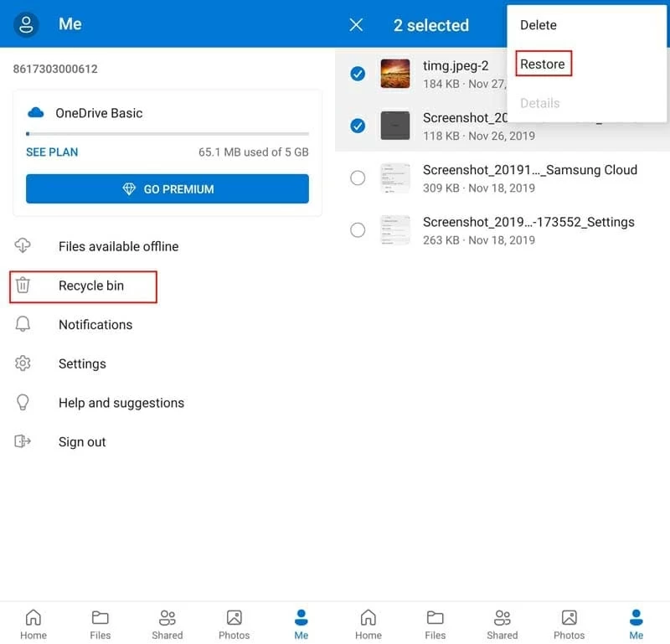Select the Screenshot Settings file circle
This screenshot has height=644, width=670.
tap(358, 230)
